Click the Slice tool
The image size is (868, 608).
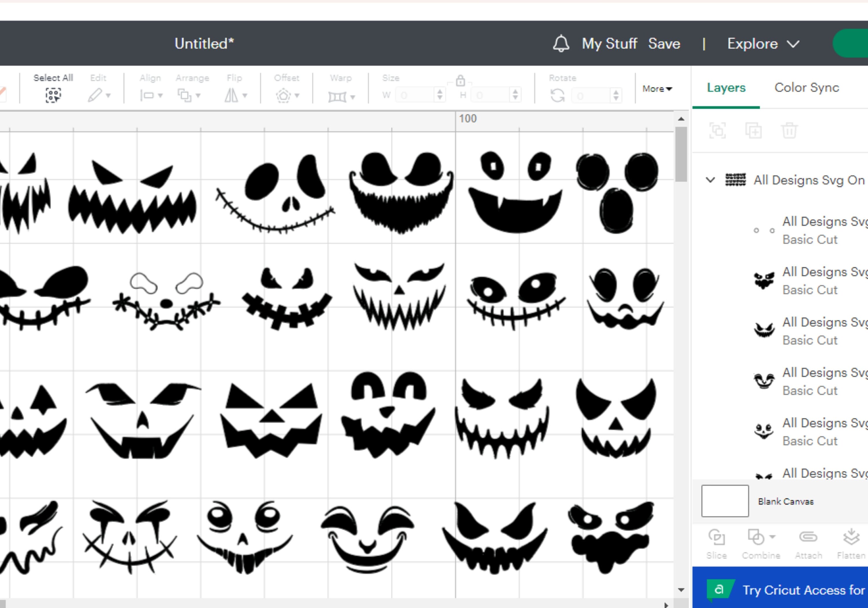[716, 544]
